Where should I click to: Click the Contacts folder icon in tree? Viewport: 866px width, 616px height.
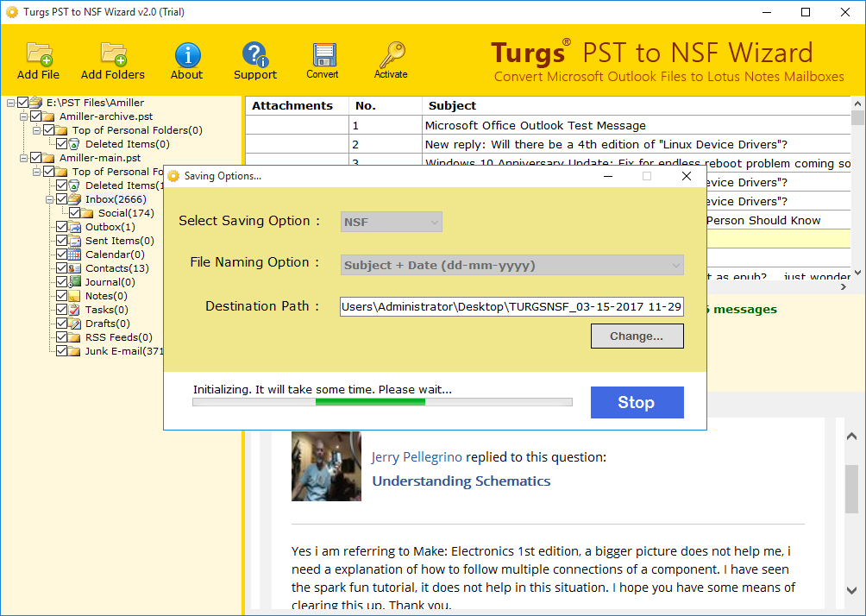click(x=74, y=268)
